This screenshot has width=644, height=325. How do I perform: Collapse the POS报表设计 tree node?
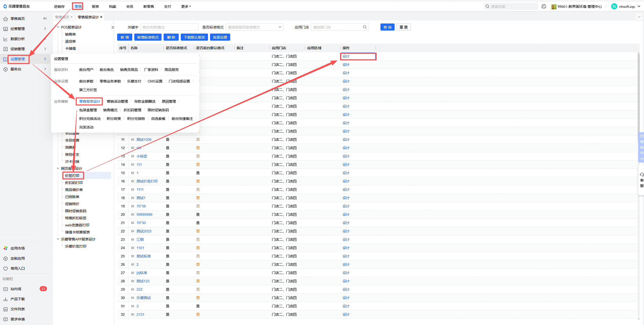pyautogui.click(x=58, y=27)
